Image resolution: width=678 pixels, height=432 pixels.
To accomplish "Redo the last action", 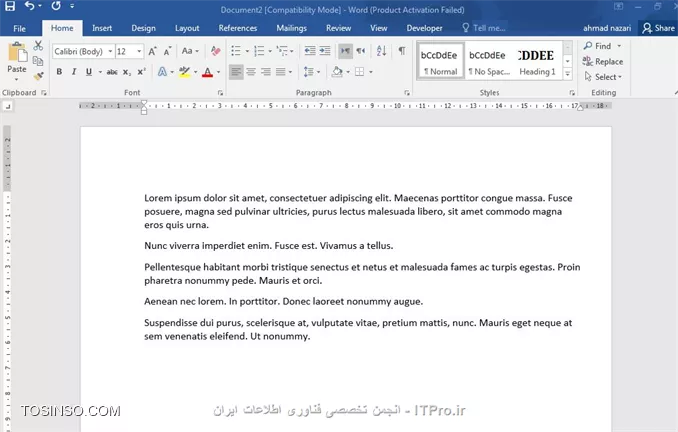I will pos(56,6).
